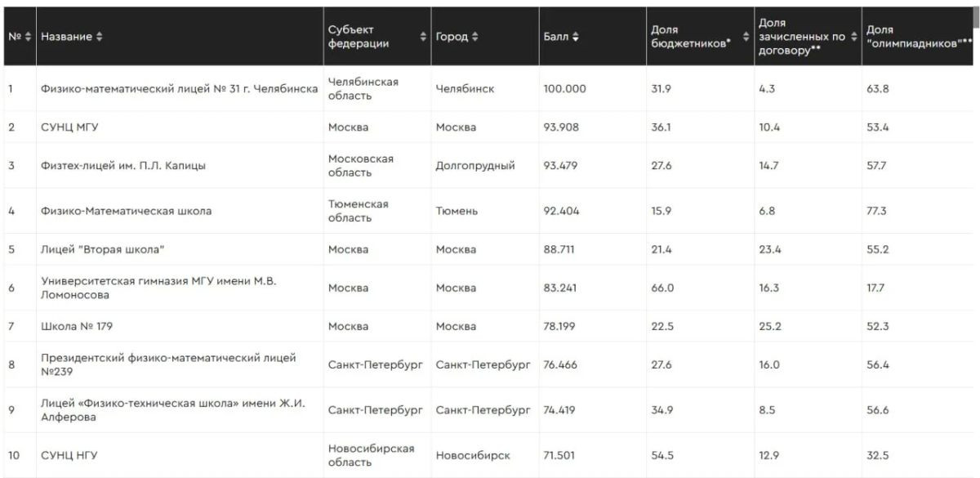Click the 100.000 score cell

point(565,89)
